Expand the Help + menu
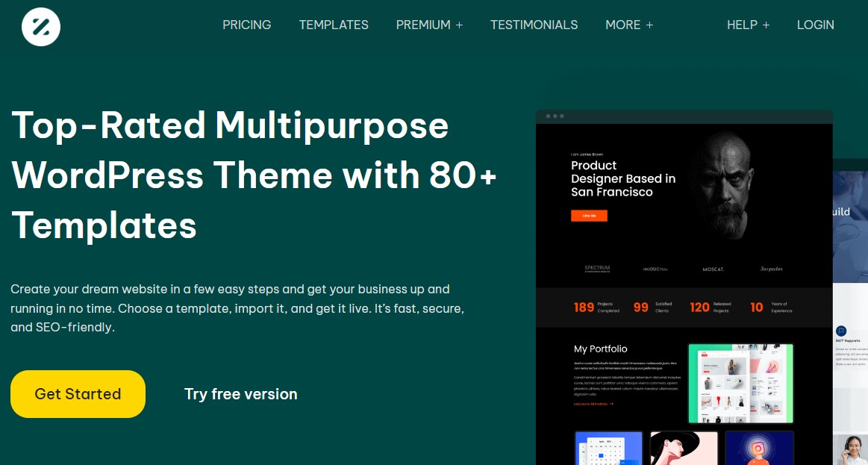 coord(749,25)
